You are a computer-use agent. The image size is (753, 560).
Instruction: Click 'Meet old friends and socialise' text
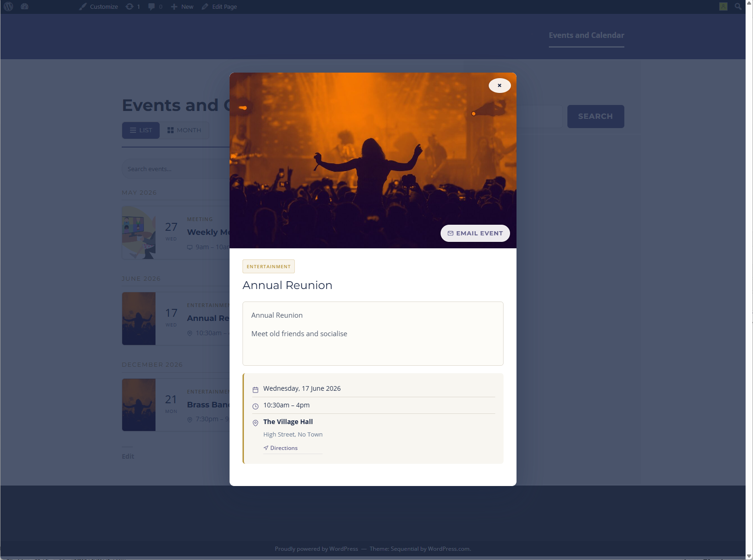point(299,334)
